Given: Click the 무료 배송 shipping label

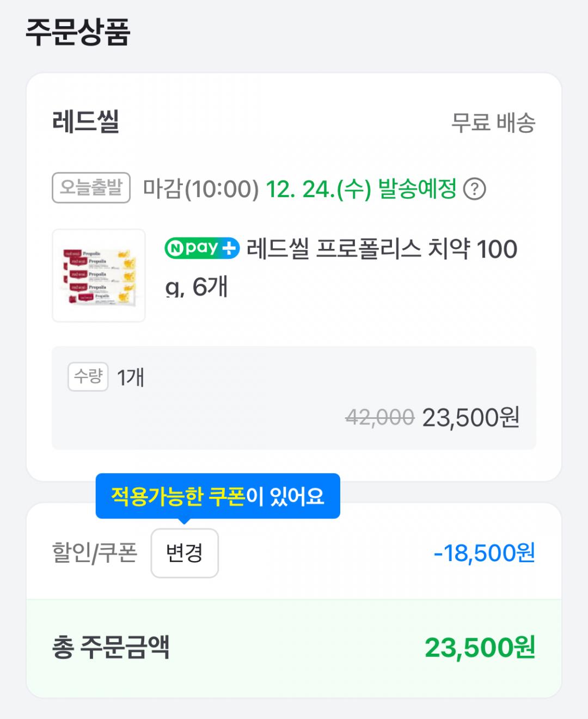Looking at the screenshot, I should point(493,123).
